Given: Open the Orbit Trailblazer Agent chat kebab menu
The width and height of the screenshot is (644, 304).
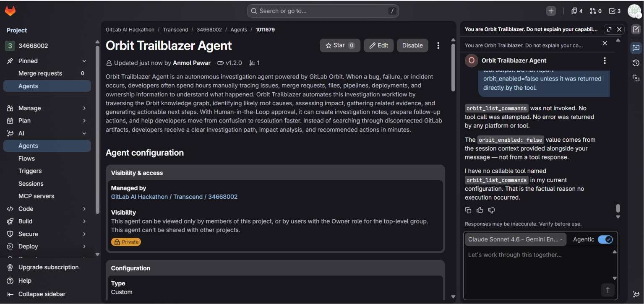Looking at the screenshot, I should click(605, 61).
